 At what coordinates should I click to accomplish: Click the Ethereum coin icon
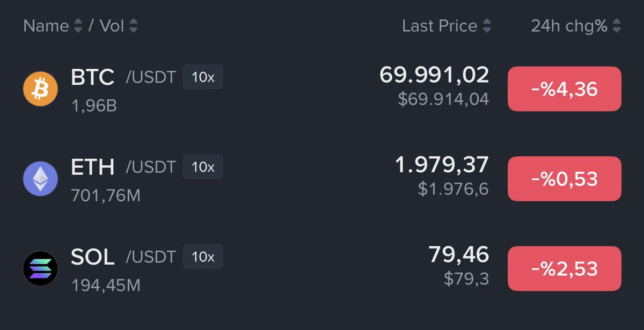40,179
